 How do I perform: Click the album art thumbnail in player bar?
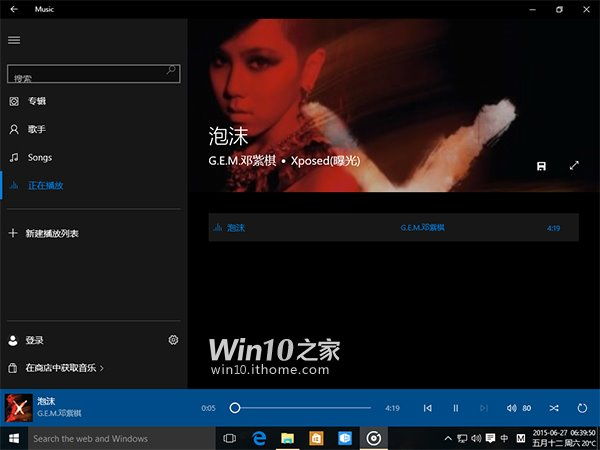[19, 408]
